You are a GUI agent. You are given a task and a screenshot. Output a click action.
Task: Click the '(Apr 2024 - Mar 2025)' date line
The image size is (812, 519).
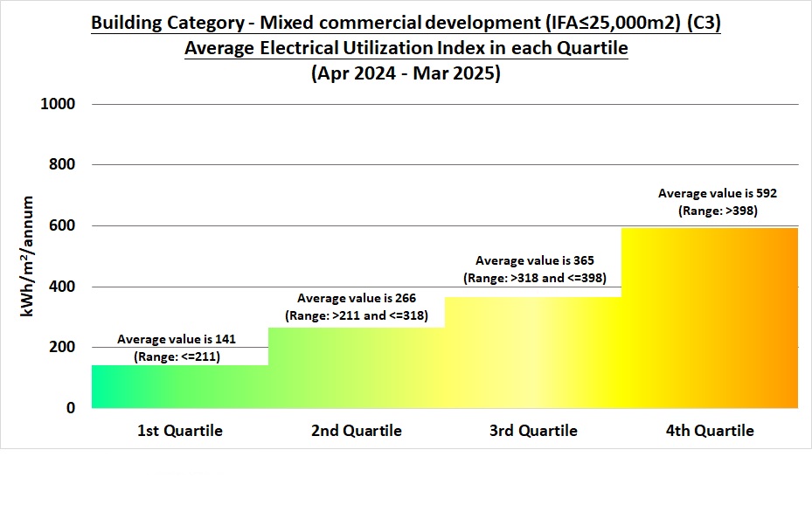coord(406,73)
